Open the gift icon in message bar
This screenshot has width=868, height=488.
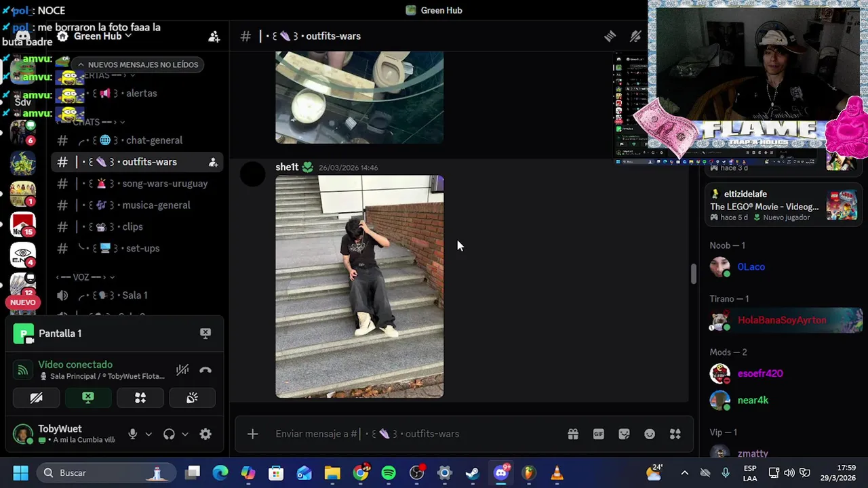(x=573, y=434)
